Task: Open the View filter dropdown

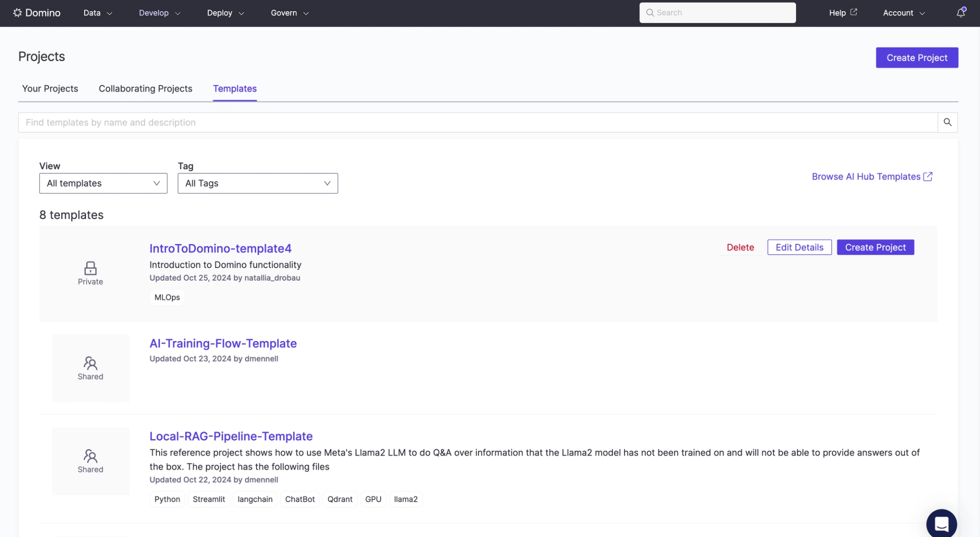Action: coord(103,183)
